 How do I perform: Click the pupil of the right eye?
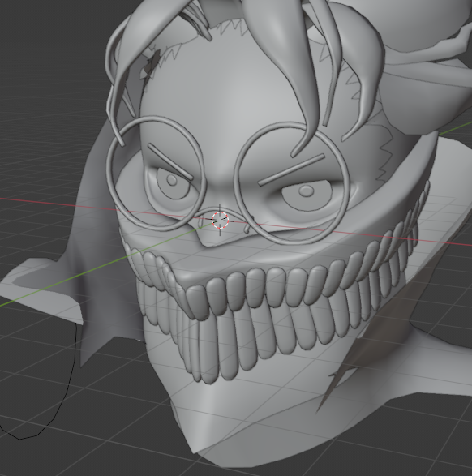point(306,191)
